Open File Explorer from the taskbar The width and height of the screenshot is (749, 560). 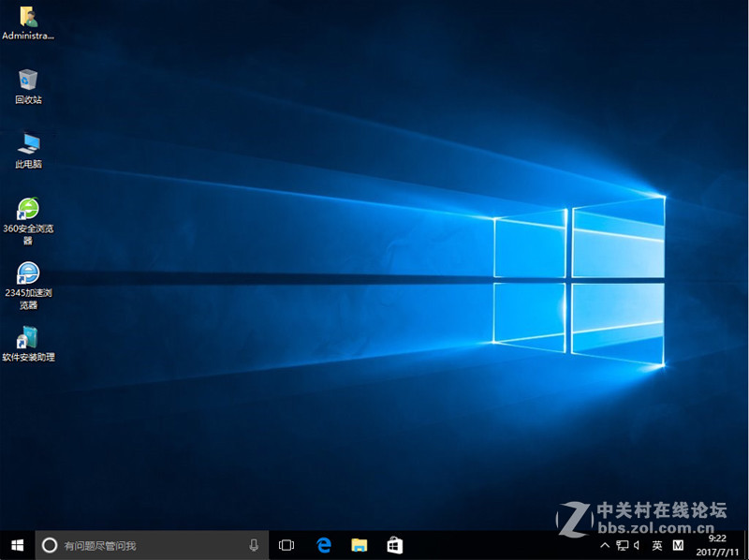[x=360, y=544]
